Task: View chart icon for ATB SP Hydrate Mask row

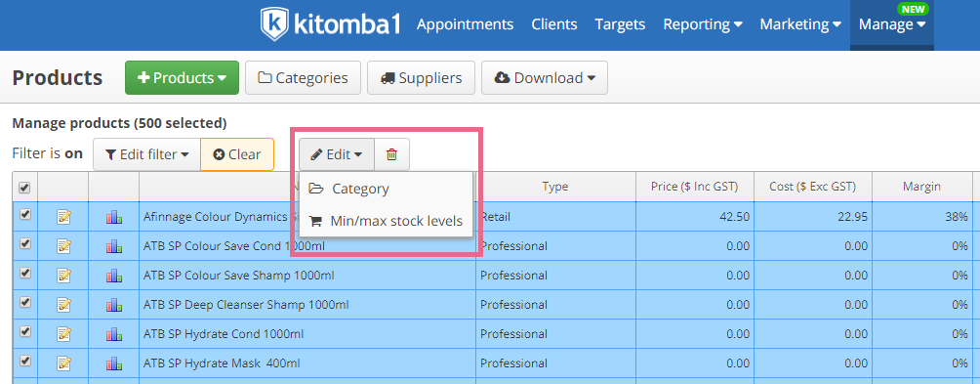Action: point(114,363)
